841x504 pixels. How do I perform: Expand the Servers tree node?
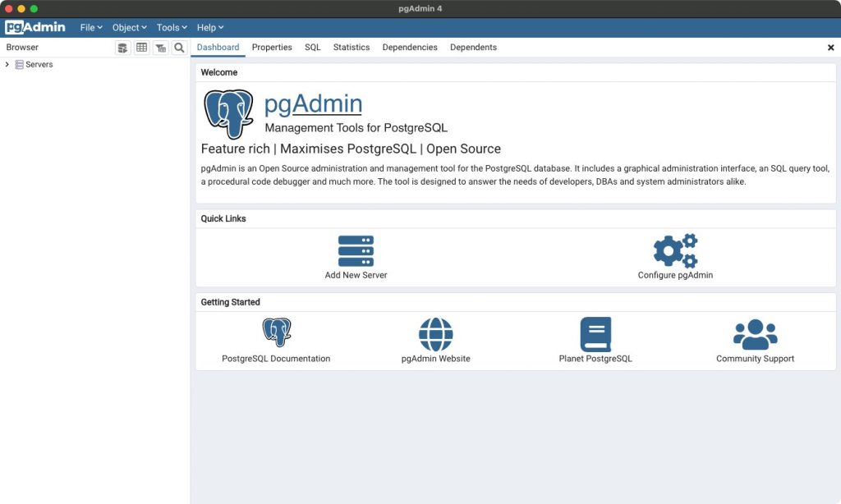[7, 64]
